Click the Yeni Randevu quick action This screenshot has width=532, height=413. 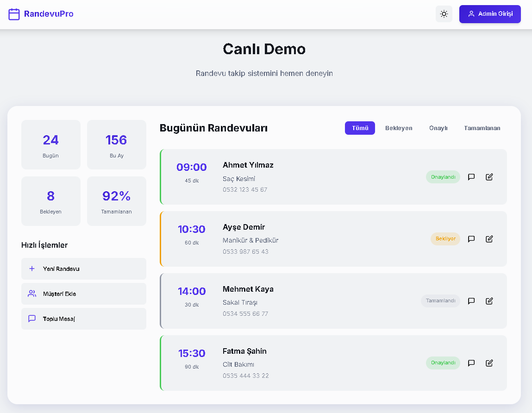[x=83, y=269]
